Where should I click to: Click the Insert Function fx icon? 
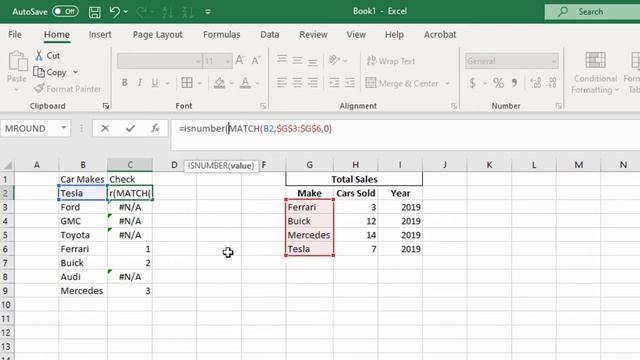click(x=155, y=129)
